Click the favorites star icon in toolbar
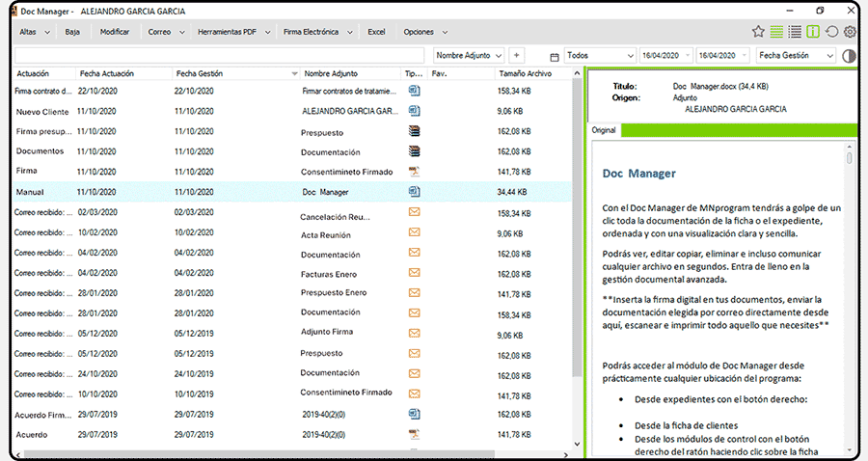 click(x=758, y=32)
